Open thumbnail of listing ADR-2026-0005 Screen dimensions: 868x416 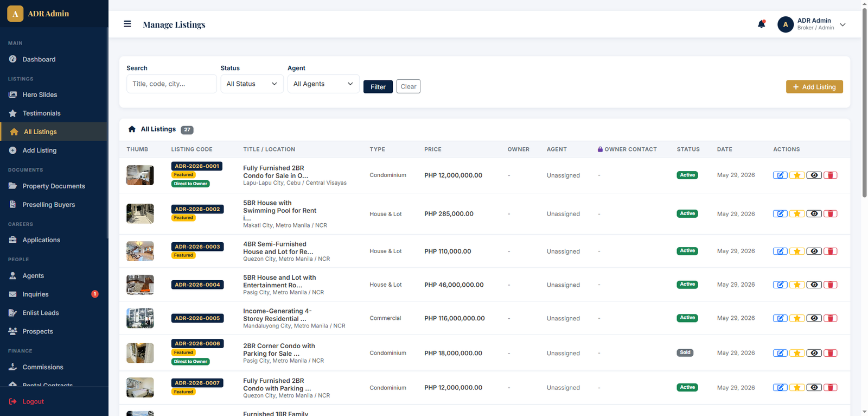(140, 318)
